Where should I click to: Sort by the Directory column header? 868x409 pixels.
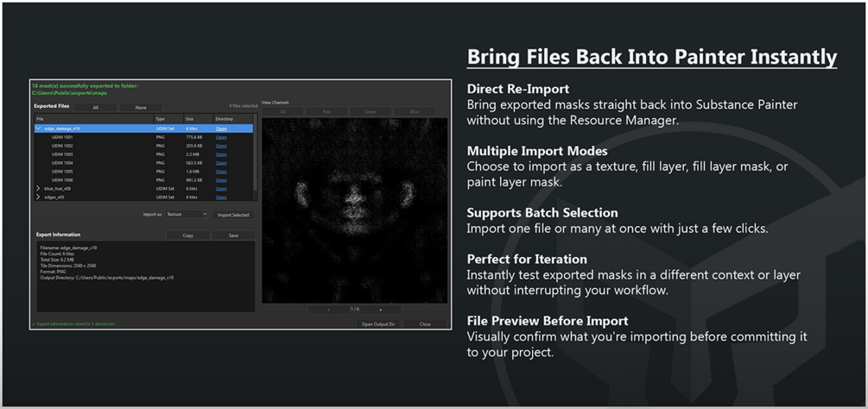pyautogui.click(x=233, y=119)
